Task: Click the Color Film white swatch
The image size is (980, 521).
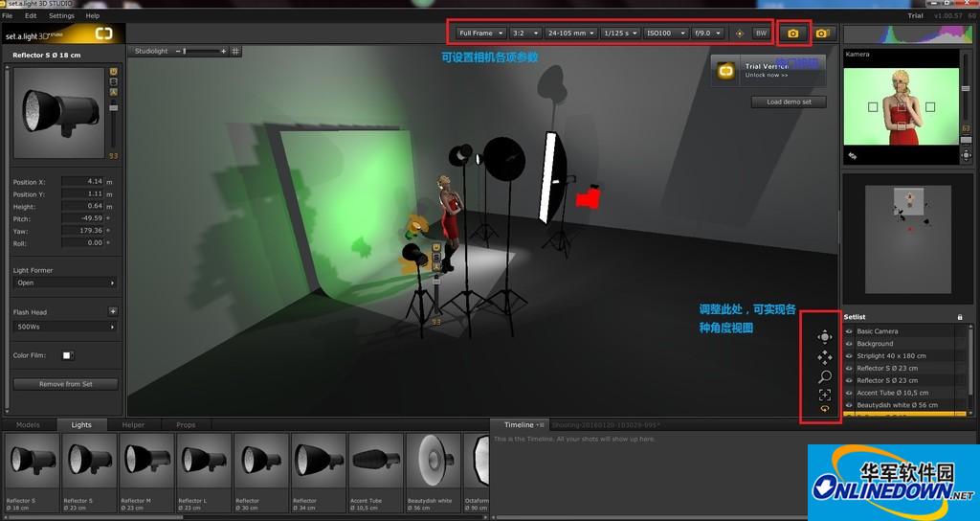Action: pos(68,355)
